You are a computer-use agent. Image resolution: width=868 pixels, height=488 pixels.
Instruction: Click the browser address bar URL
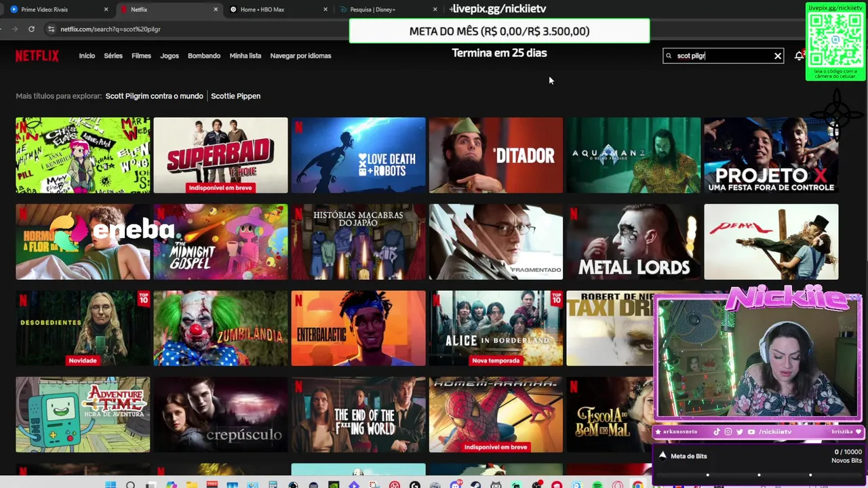[111, 29]
